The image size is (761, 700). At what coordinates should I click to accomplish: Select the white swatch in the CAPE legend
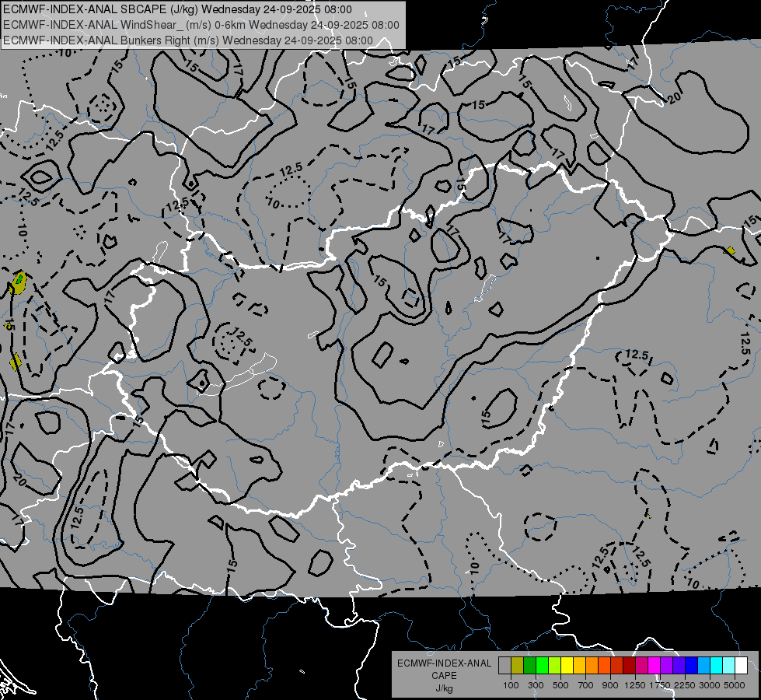[741, 665]
